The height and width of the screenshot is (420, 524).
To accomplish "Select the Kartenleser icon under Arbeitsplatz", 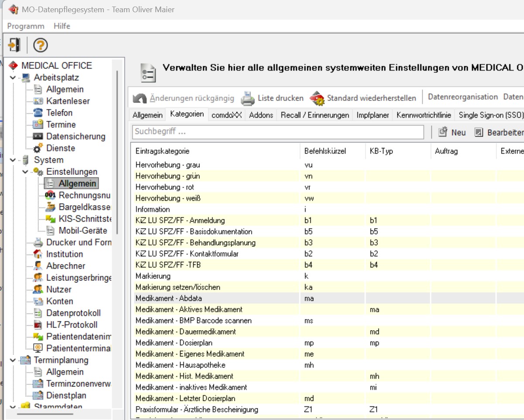I will click(x=38, y=101).
